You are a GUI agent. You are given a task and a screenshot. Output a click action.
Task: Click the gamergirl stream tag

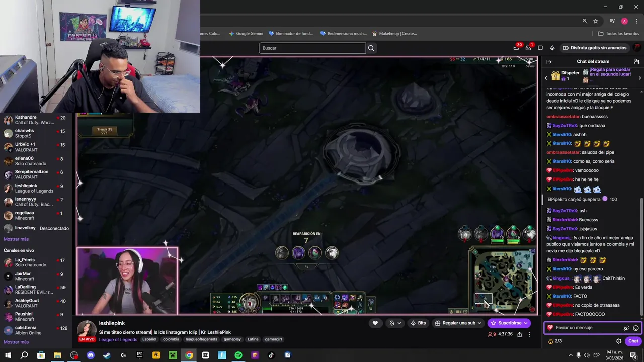coord(274,339)
